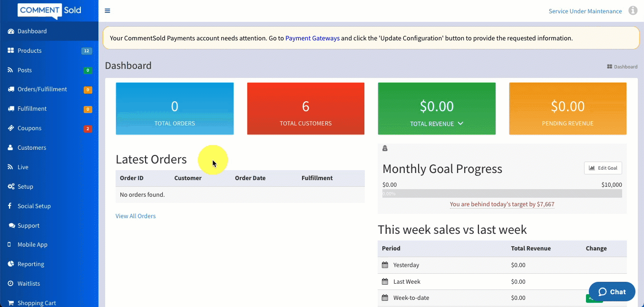Click the Dashboard breadcrumb grid icon
This screenshot has height=307, width=644.
tap(610, 67)
